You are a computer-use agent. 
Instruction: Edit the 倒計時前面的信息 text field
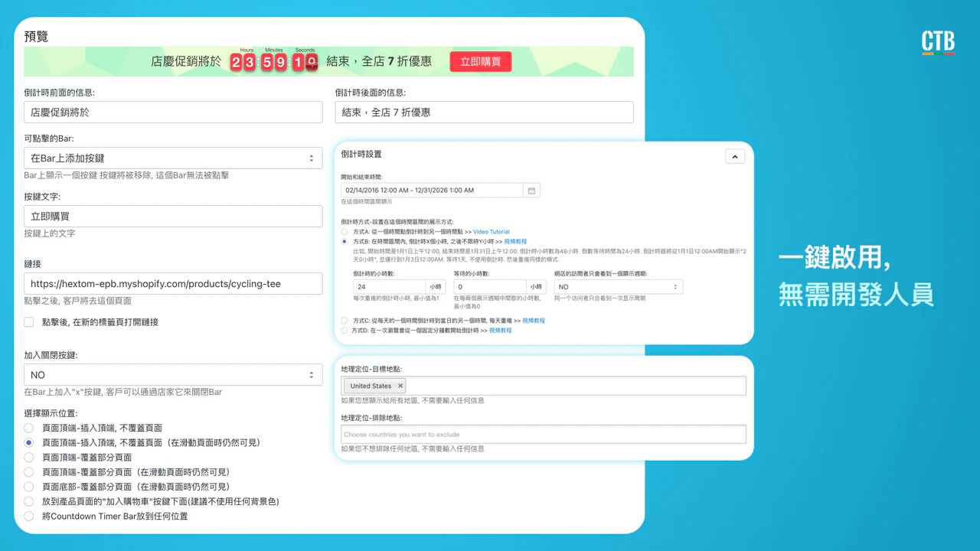pos(173,112)
